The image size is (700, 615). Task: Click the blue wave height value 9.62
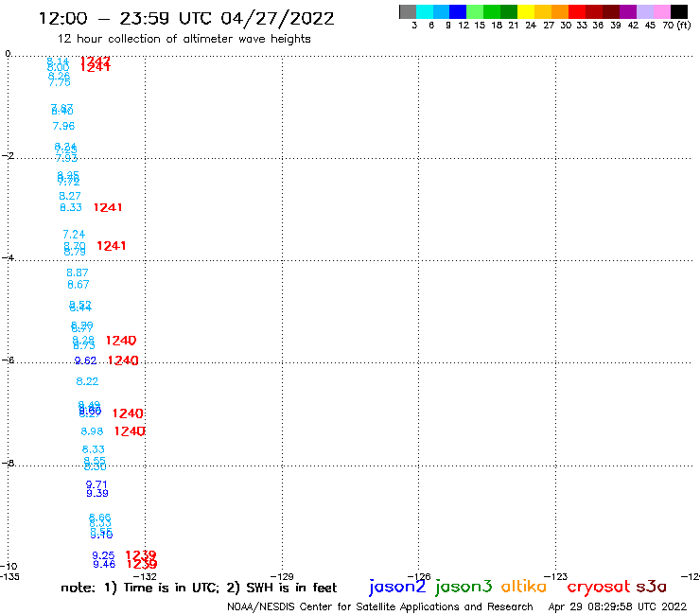pyautogui.click(x=85, y=360)
